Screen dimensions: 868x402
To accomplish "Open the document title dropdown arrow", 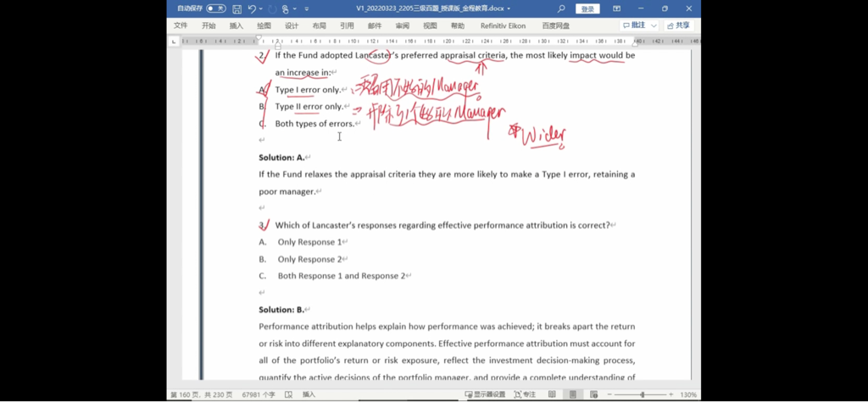I will click(x=509, y=8).
